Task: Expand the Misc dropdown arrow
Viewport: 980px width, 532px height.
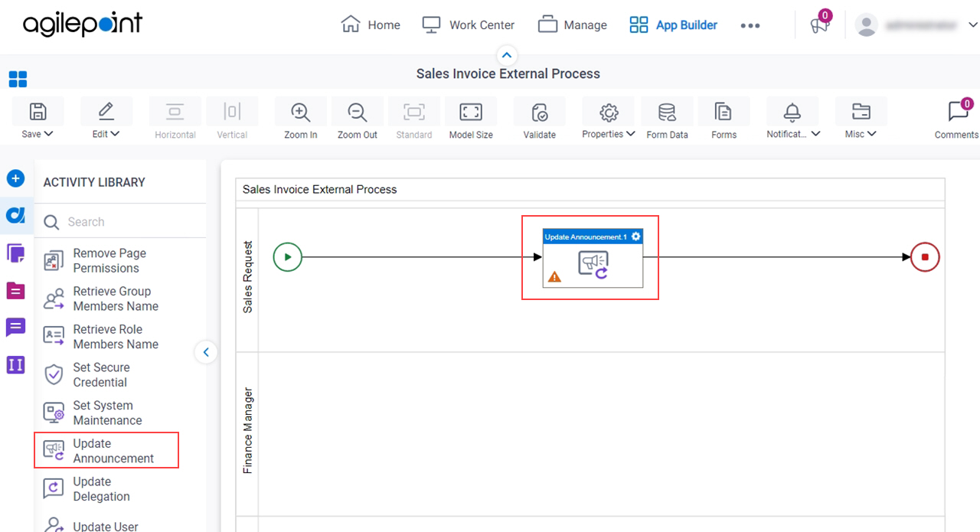Action: pyautogui.click(x=871, y=134)
